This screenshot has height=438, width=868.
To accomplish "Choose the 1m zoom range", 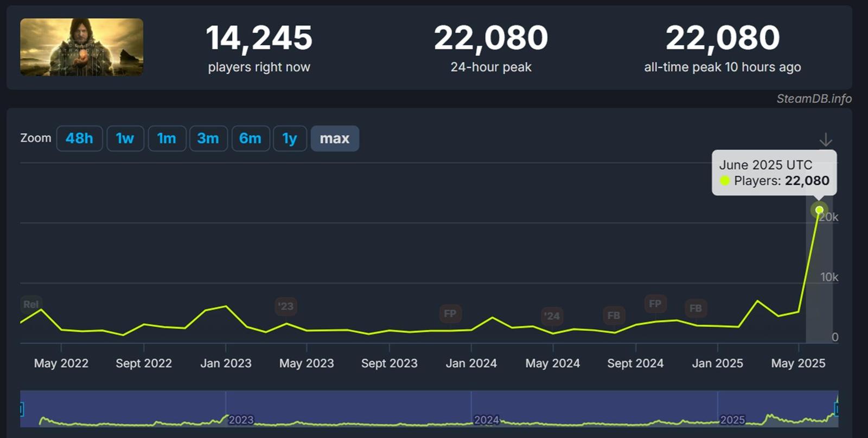I will (x=167, y=139).
